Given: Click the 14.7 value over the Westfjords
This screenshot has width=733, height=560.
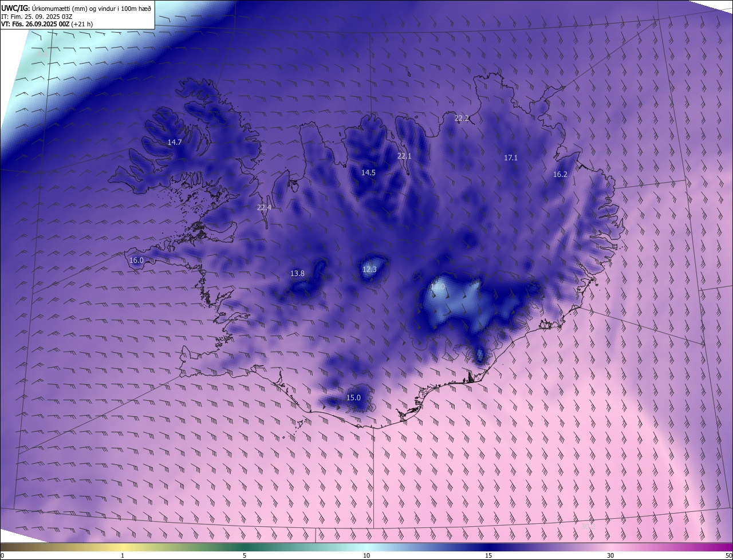Looking at the screenshot, I should [x=175, y=142].
